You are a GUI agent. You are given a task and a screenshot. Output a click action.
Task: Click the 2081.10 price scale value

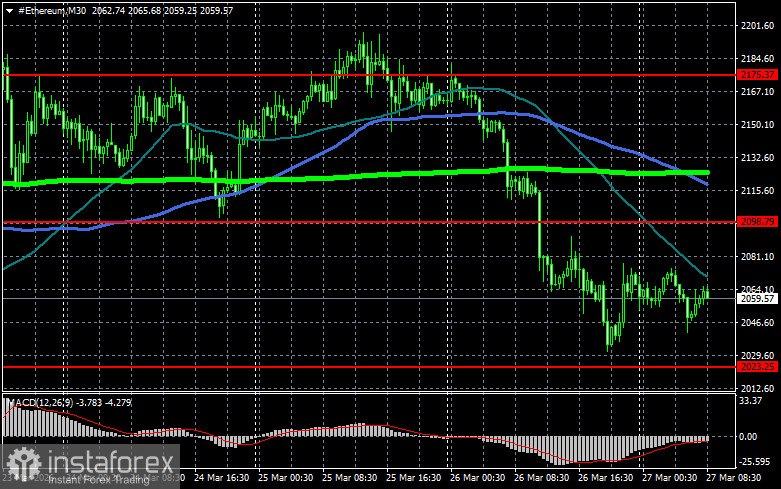pos(758,256)
